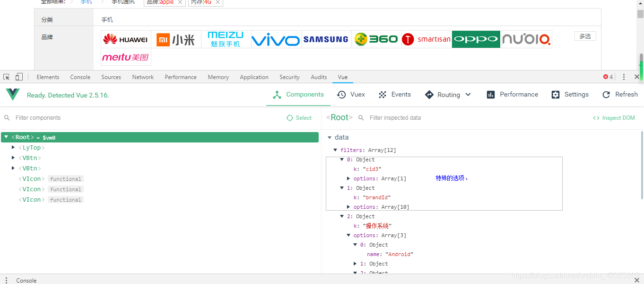
Task: Select the Meitu brand logo
Action: [x=126, y=57]
